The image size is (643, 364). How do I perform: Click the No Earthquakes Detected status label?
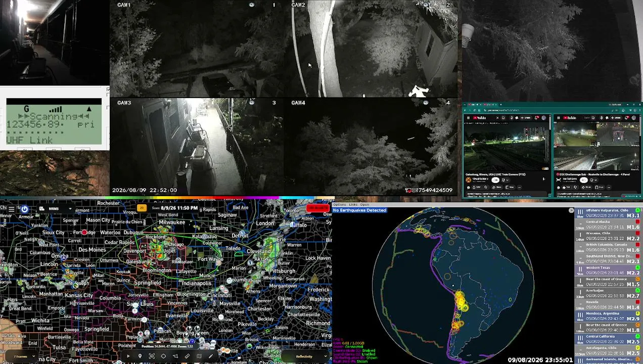[x=359, y=210]
